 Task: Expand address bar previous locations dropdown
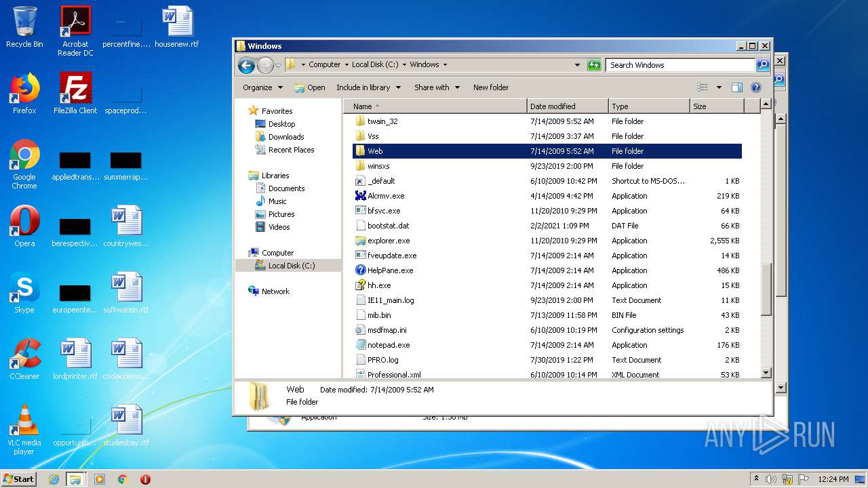(577, 65)
